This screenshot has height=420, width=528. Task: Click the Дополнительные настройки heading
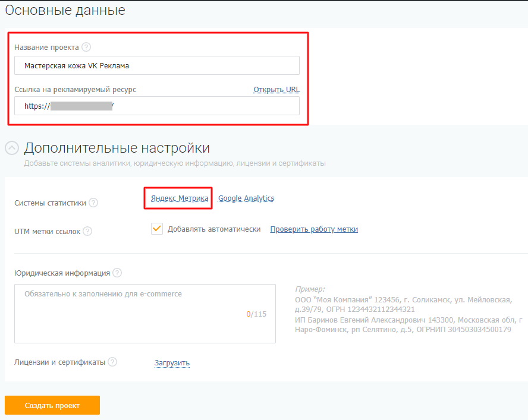[117, 148]
